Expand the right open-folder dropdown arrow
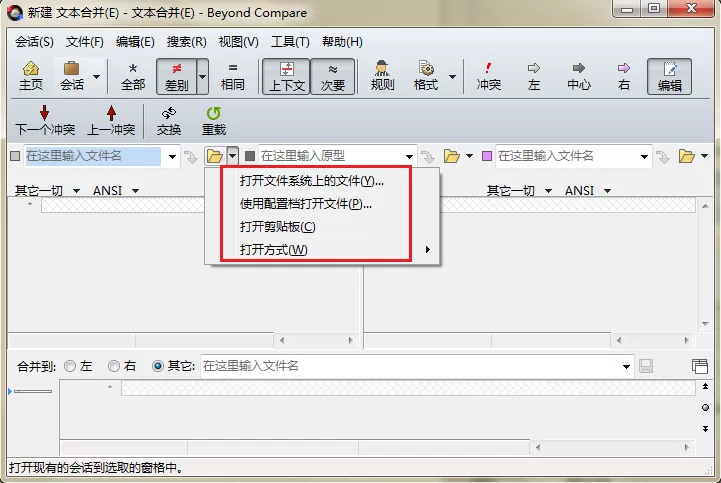721x483 pixels. click(704, 156)
